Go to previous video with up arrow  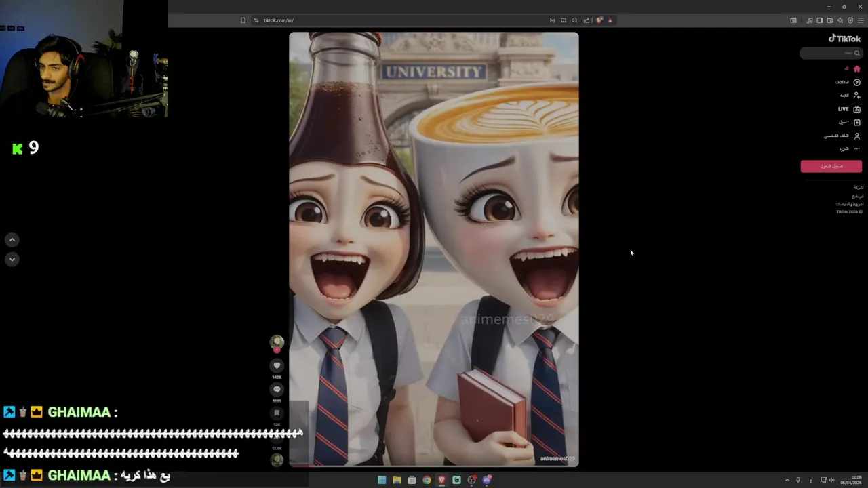pyautogui.click(x=12, y=239)
